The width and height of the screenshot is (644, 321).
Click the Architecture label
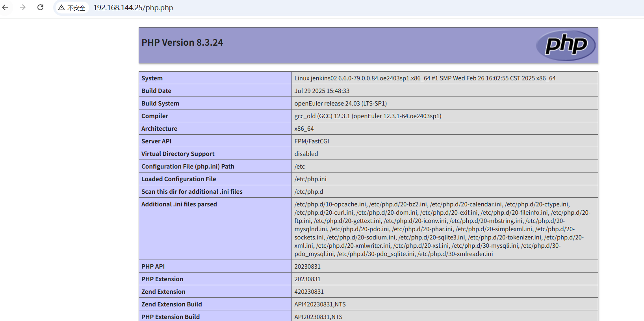pos(160,129)
